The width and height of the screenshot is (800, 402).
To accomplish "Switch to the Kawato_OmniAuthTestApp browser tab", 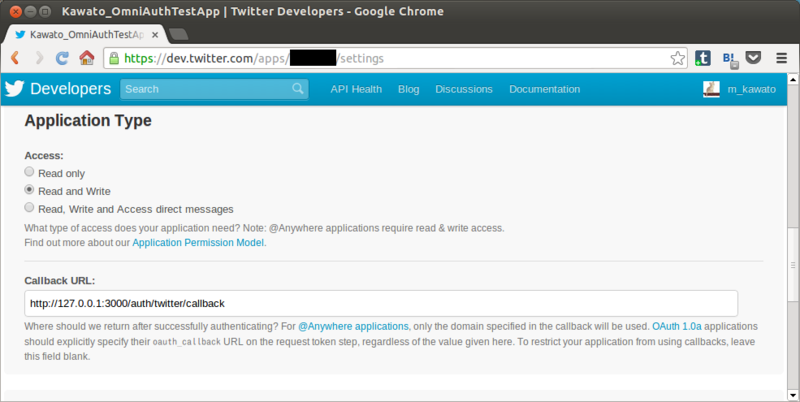I will pyautogui.click(x=84, y=35).
